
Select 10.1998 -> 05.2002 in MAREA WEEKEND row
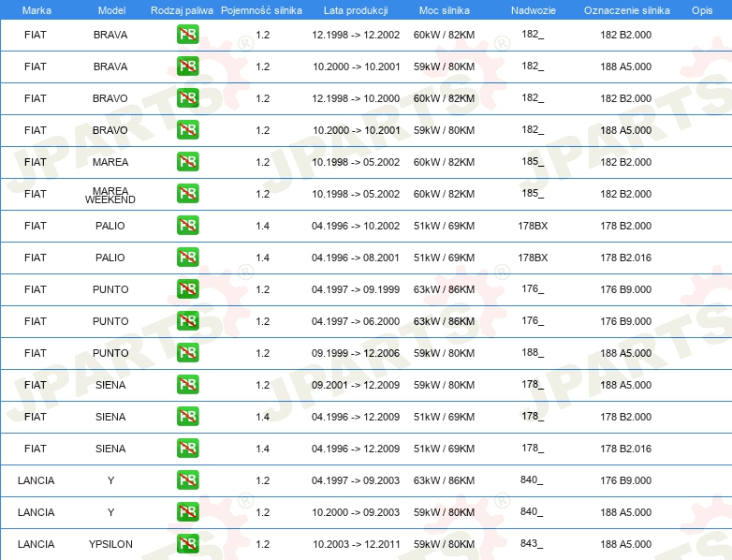[x=356, y=194]
